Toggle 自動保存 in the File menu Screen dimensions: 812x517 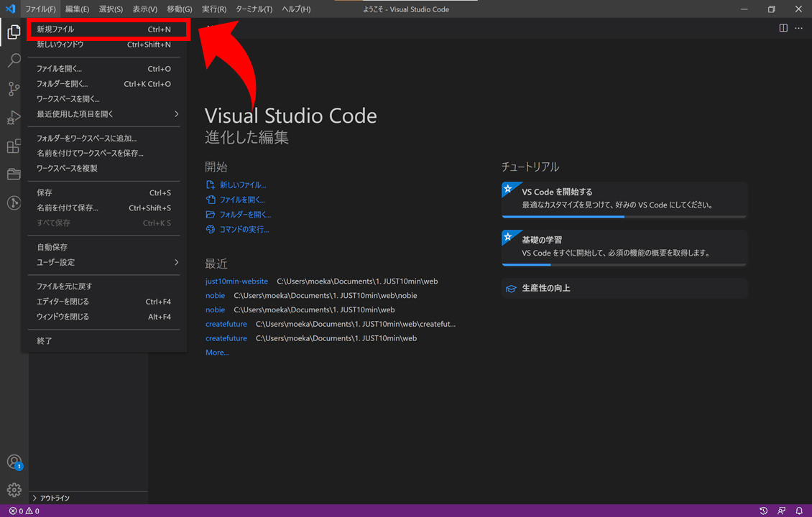(103, 248)
